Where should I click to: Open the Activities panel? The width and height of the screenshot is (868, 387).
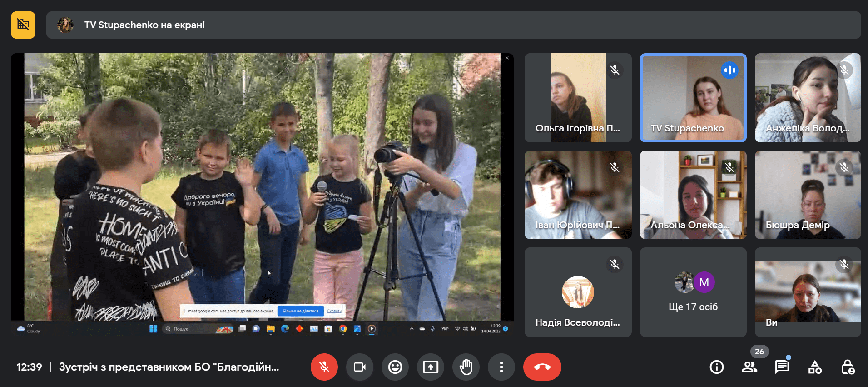click(815, 367)
